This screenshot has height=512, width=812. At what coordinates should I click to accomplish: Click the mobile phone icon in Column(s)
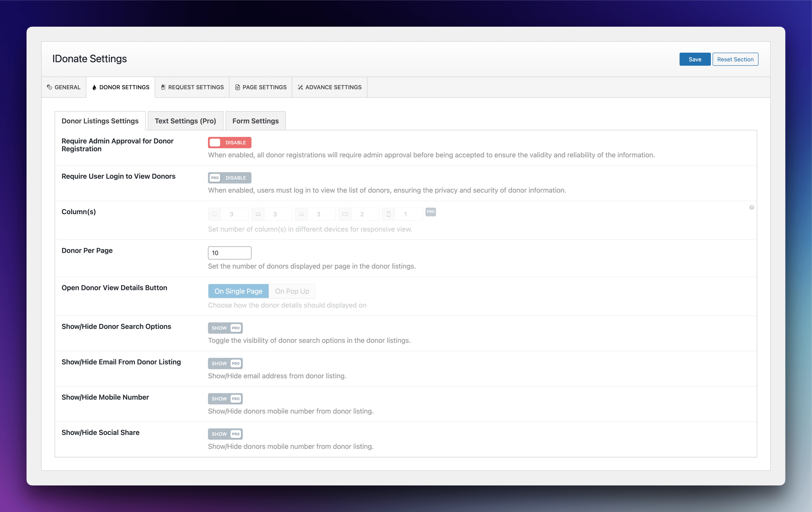click(x=388, y=214)
